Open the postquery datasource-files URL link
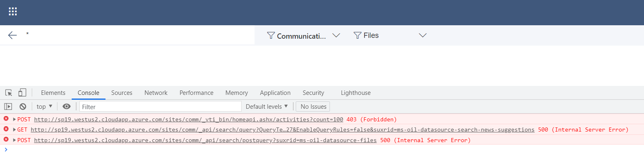The height and width of the screenshot is (158, 644). 205,140
